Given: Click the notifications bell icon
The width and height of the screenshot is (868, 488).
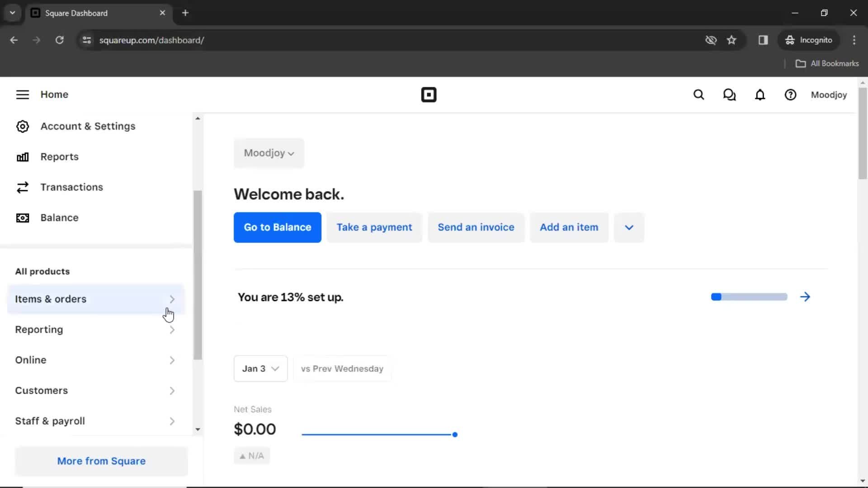Looking at the screenshot, I should click(760, 94).
